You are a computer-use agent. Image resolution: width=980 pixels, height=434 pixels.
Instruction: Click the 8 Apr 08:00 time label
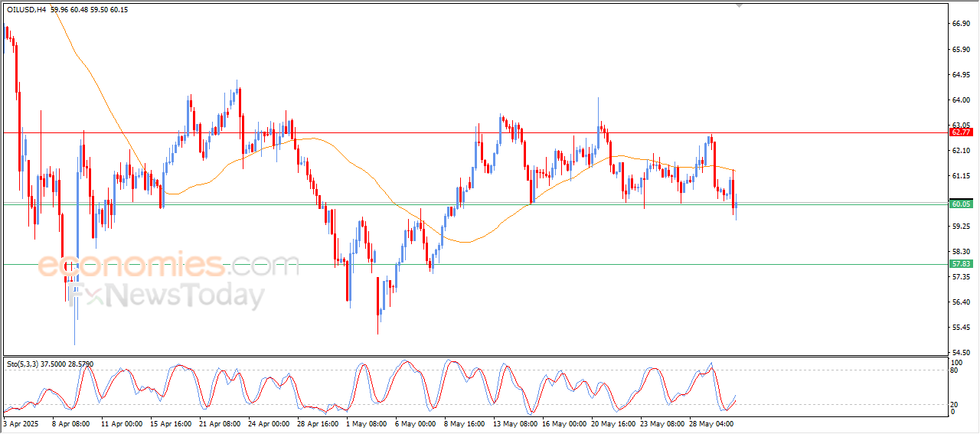click(71, 423)
